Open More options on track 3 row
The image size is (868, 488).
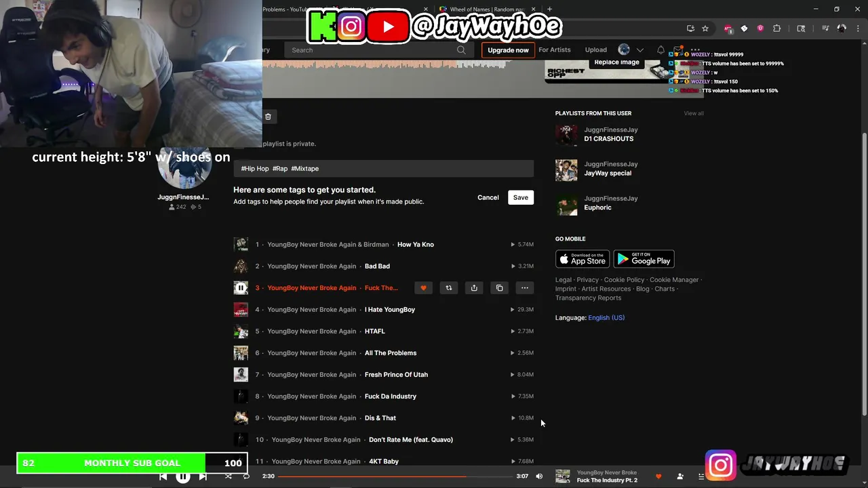(524, 288)
